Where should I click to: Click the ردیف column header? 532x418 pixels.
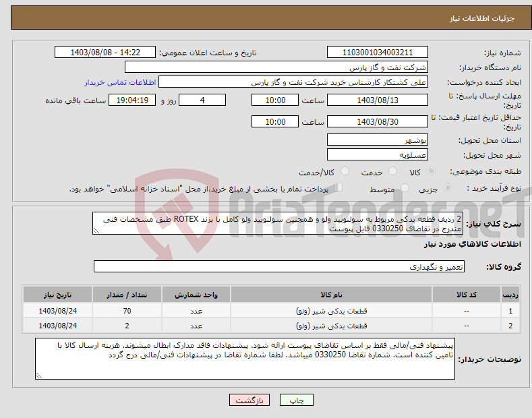(x=510, y=295)
